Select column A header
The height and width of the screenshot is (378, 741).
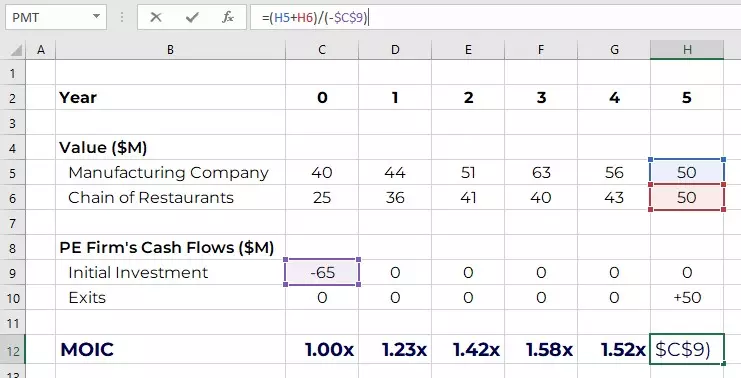41,50
